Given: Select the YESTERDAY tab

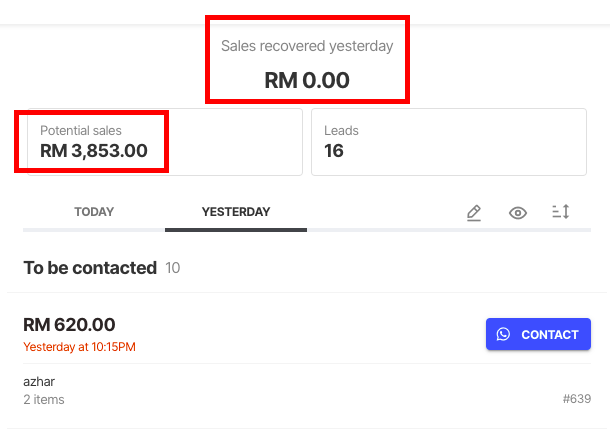Looking at the screenshot, I should 236,212.
